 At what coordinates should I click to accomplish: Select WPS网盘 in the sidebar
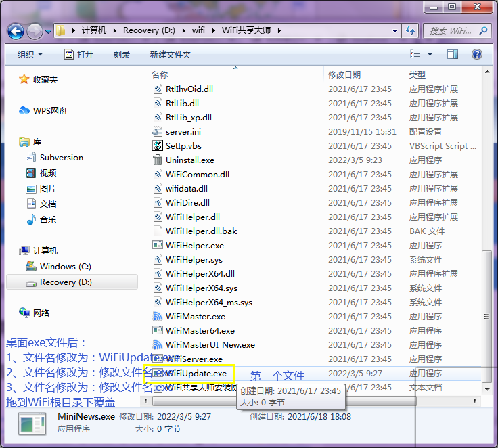tap(43, 110)
